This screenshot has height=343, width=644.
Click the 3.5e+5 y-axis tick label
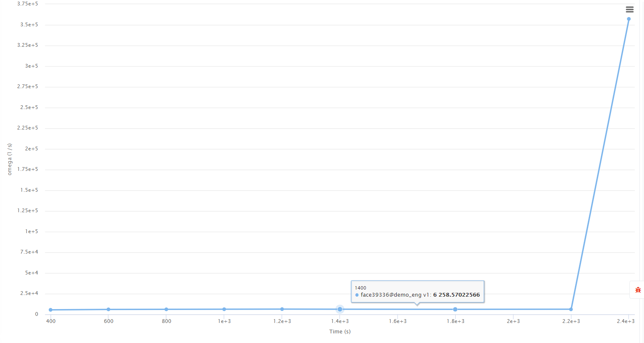point(29,25)
